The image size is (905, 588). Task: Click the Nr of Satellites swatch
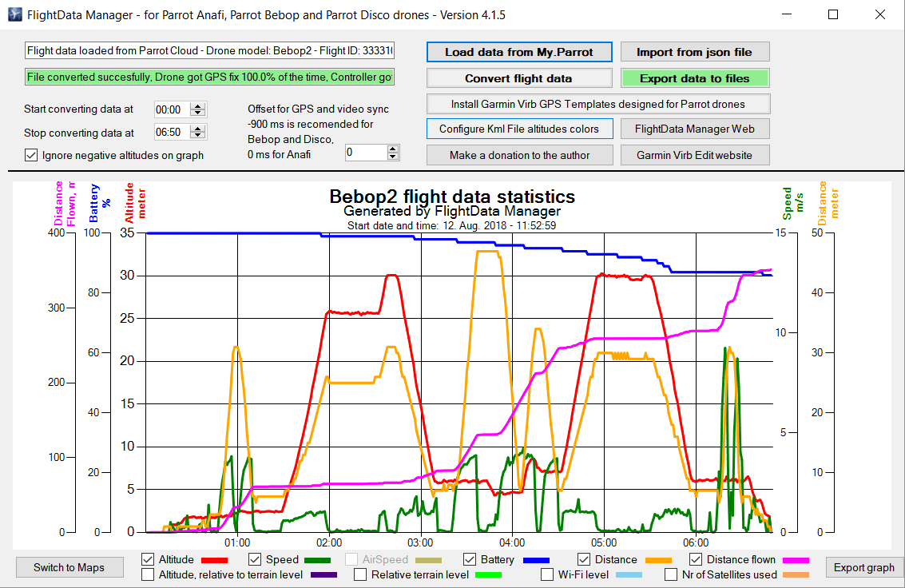[x=796, y=574]
